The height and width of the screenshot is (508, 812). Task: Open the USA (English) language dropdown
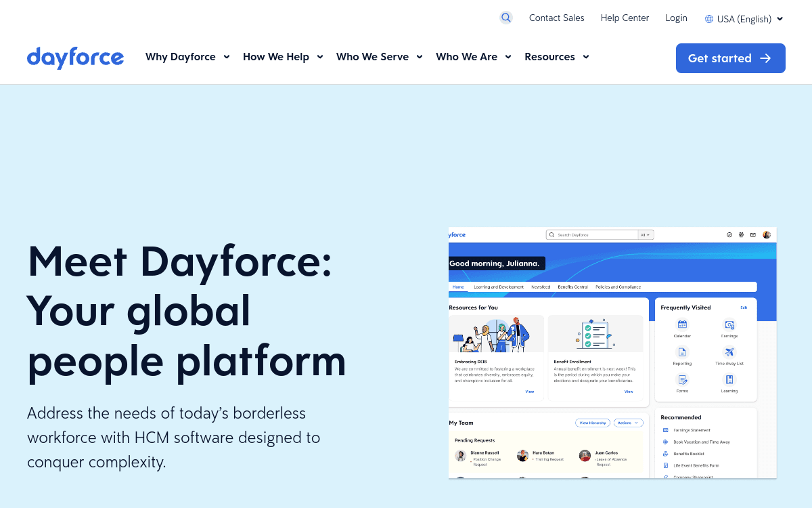coord(744,19)
